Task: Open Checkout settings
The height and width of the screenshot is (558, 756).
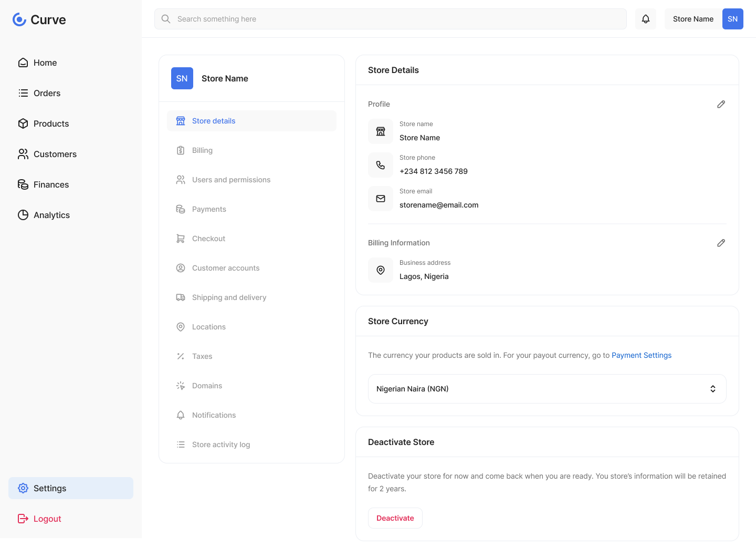Action: [x=251, y=239]
